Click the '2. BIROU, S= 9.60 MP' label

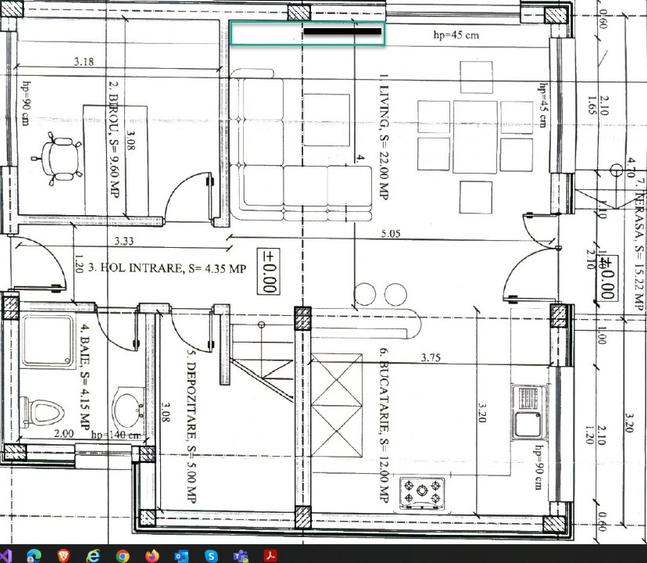114,139
